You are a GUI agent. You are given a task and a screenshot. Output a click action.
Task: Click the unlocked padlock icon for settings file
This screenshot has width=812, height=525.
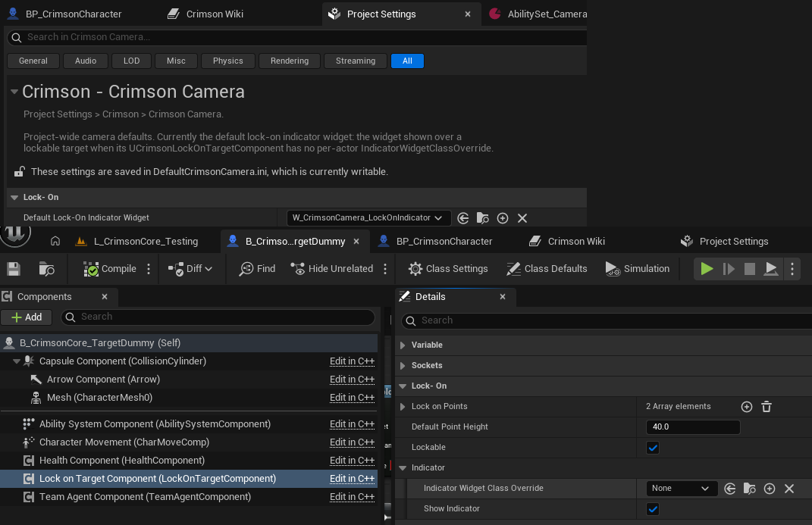coord(19,171)
